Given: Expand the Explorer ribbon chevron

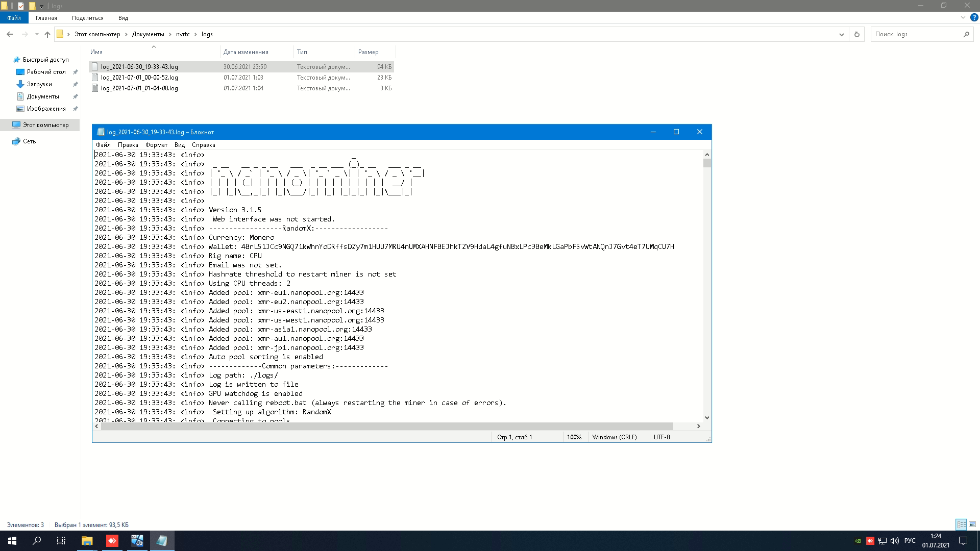Looking at the screenshot, I should click(x=963, y=17).
